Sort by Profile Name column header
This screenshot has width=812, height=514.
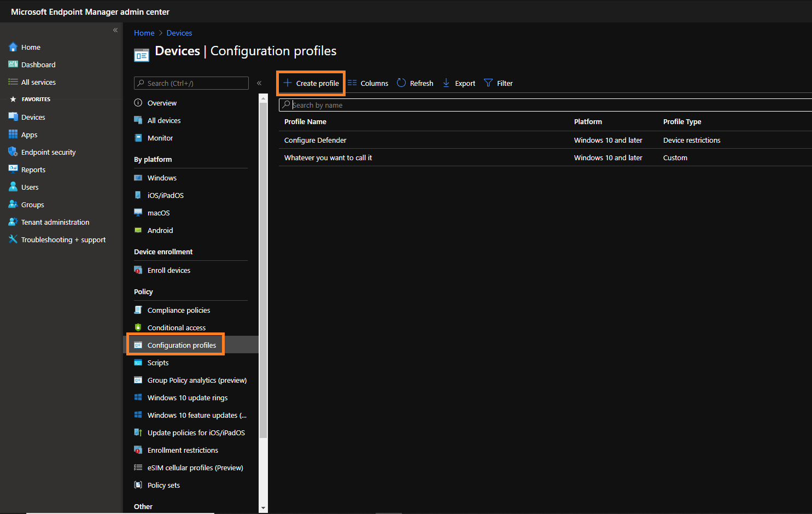(305, 121)
